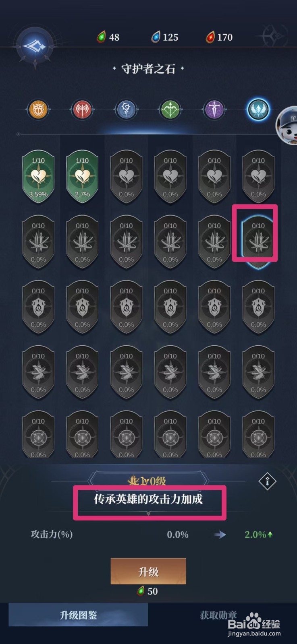Click the 升级 upgrade button
The height and width of the screenshot is (644, 297).
148,571
